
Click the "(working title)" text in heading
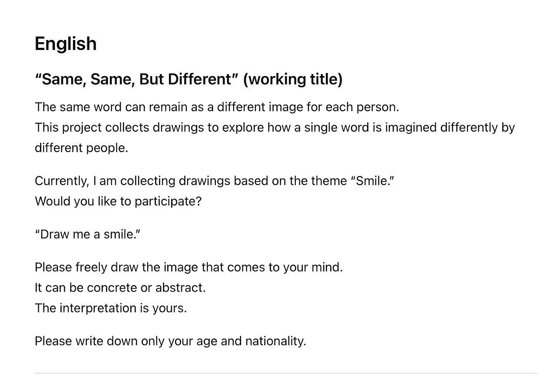(293, 79)
